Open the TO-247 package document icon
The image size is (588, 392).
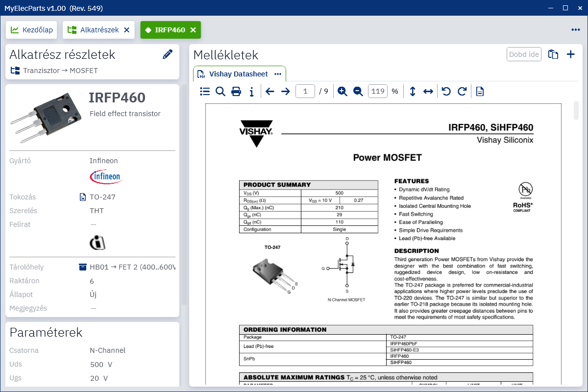tap(83, 197)
